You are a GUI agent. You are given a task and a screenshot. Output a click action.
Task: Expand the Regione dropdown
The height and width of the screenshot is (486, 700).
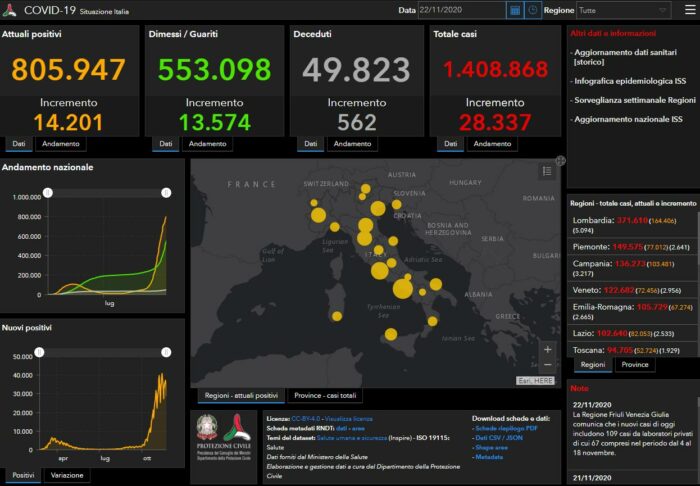(624, 10)
